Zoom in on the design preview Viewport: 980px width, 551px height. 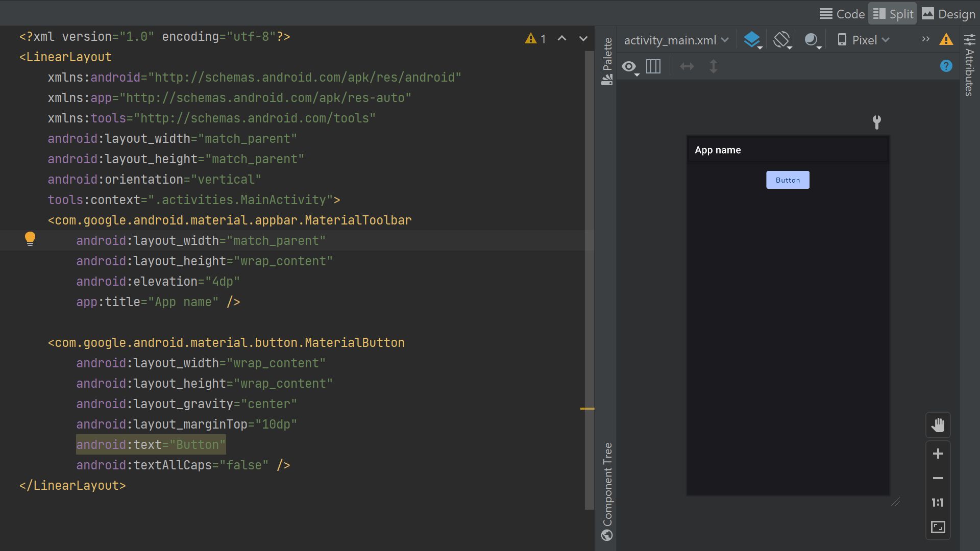(x=938, y=454)
